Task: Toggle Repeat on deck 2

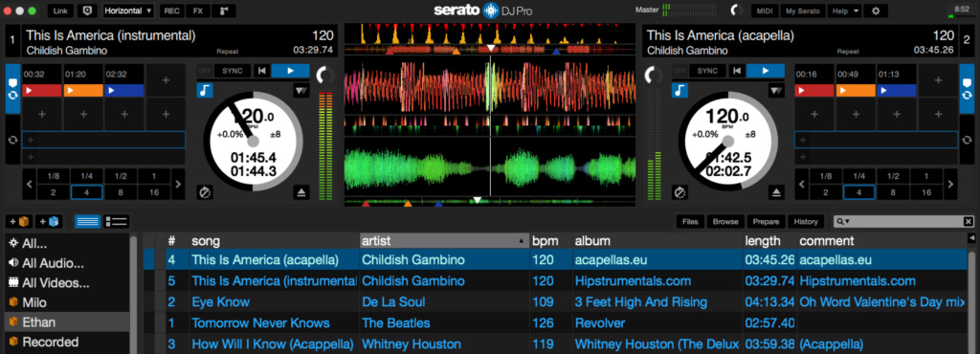Action: pyautogui.click(x=848, y=52)
